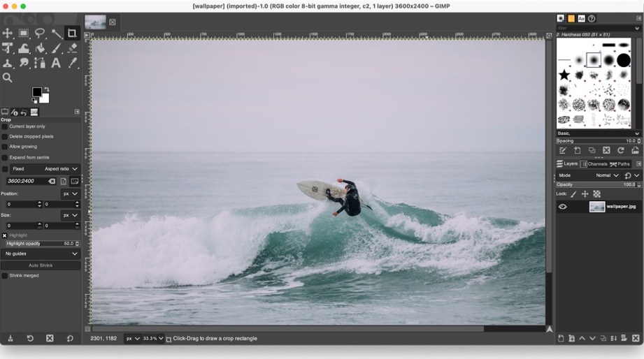Switch to the Paths tab
Screen dimensions: 644x359
tap(620, 164)
